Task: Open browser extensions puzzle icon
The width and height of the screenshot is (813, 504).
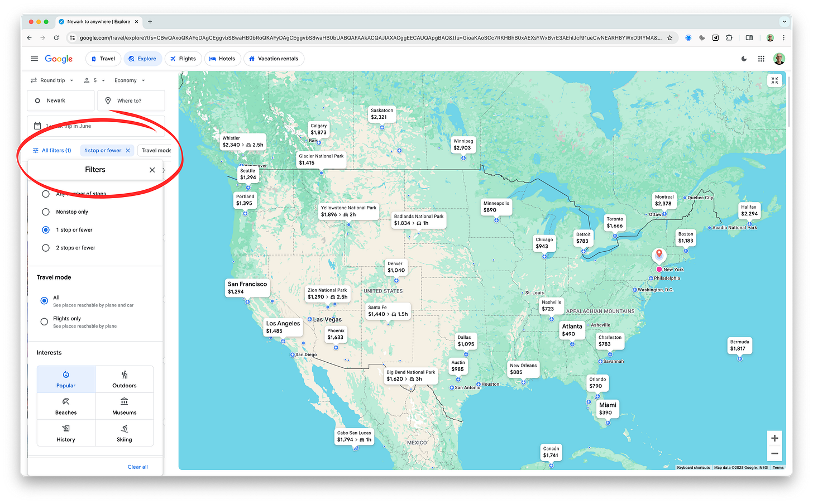Action: click(729, 38)
